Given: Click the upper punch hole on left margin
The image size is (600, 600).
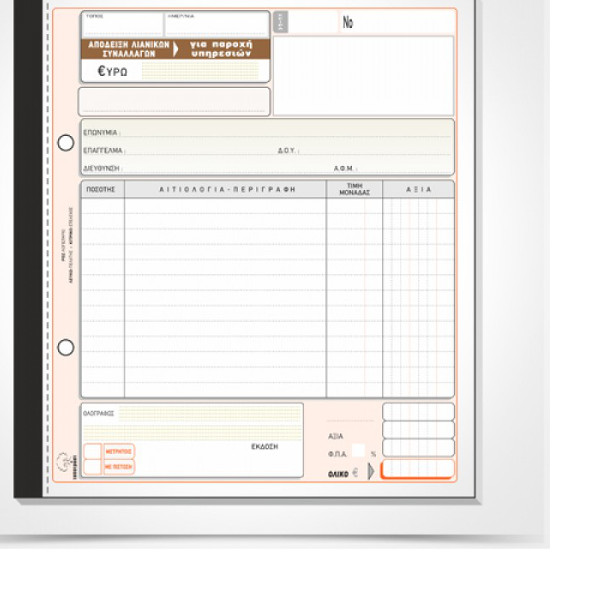Looking at the screenshot, I should point(66,143).
